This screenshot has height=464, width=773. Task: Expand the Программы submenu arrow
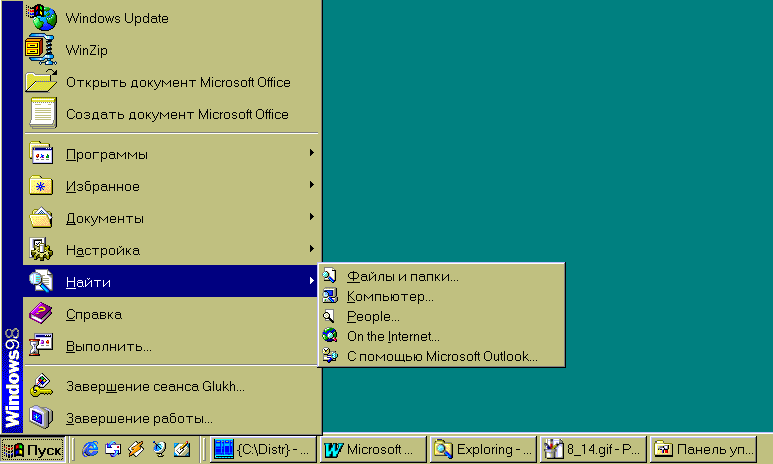(312, 153)
